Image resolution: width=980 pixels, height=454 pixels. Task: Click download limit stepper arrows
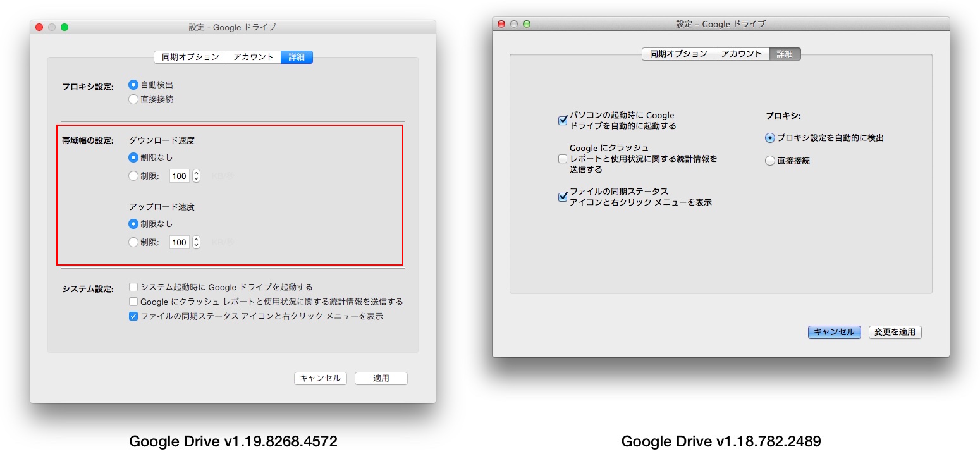[x=196, y=176]
